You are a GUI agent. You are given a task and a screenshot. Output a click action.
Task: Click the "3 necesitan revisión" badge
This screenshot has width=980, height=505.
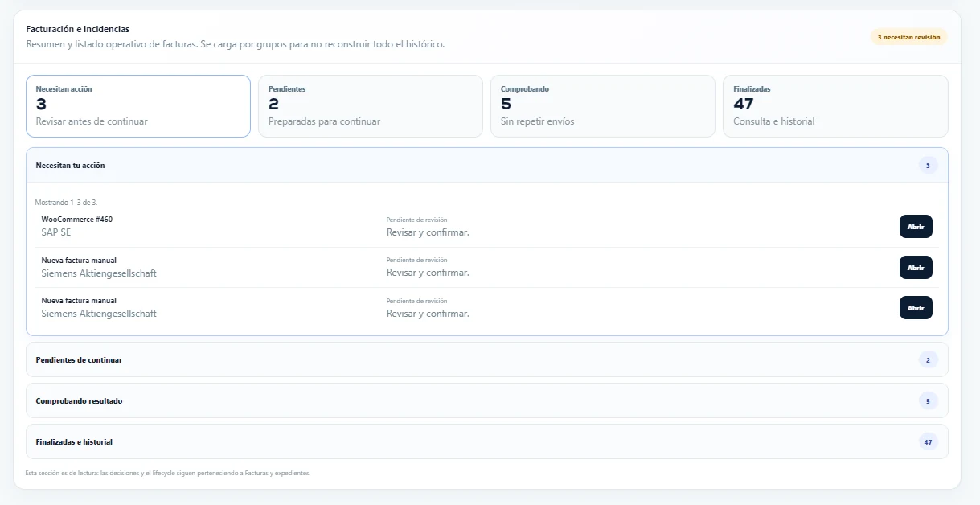point(909,37)
